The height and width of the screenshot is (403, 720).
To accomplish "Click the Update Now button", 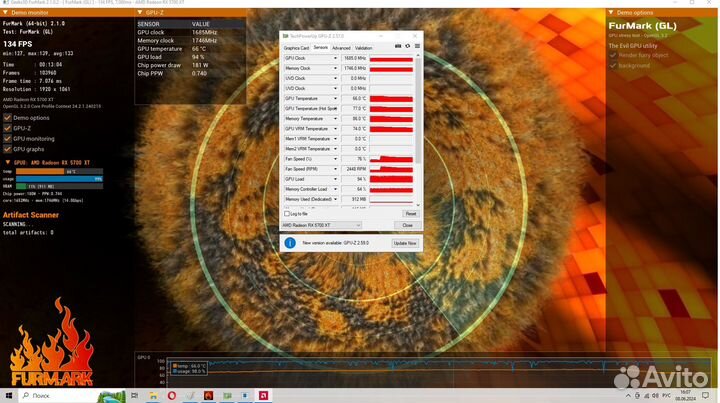I will click(404, 243).
